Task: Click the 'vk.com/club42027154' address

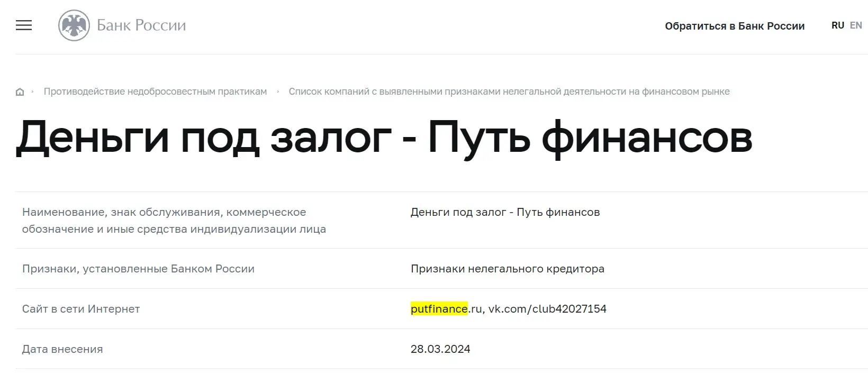Action: click(547, 309)
